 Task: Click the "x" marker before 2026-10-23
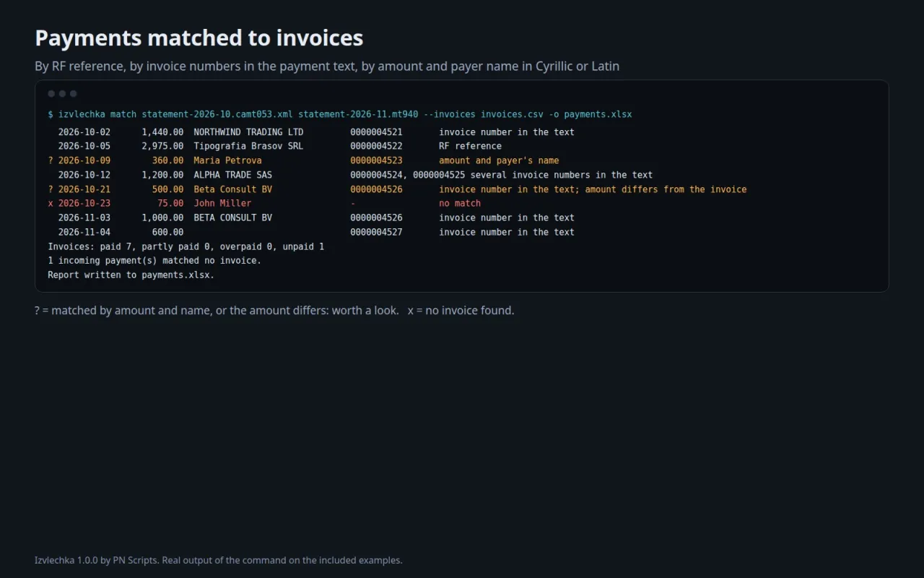(x=51, y=203)
